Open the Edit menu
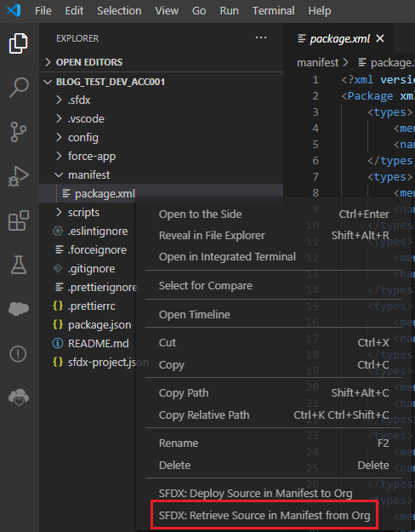Screen dimensions: 415x532 (x=74, y=11)
